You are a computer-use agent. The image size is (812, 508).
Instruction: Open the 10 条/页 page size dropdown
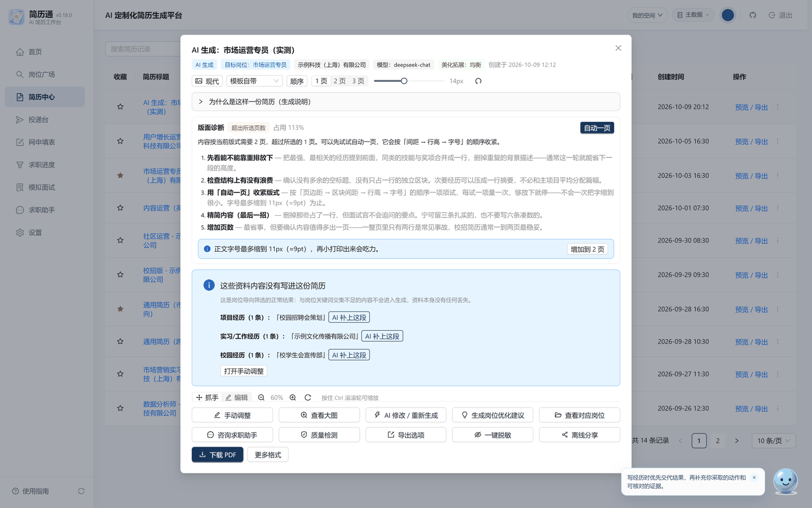click(774, 441)
